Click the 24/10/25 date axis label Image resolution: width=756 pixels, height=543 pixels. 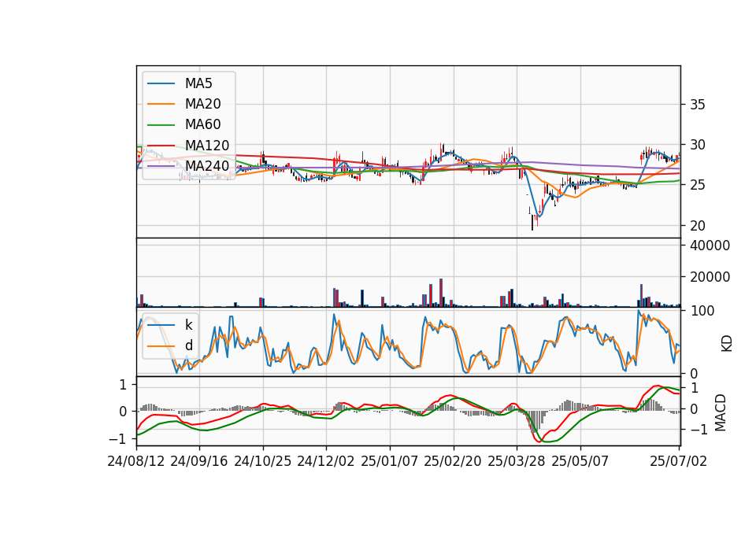[263, 461]
